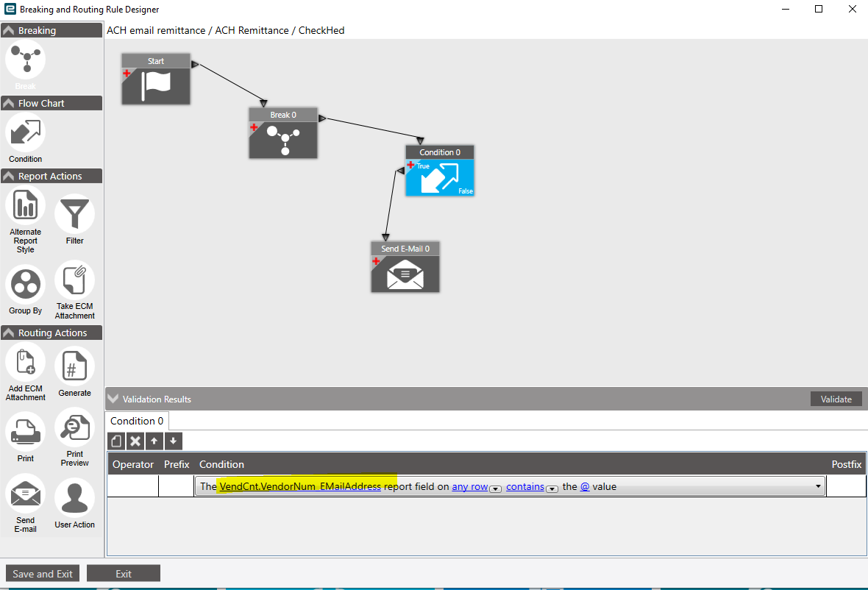Viewport: 868px width, 590px height.
Task: Collapse the Validation Results panel
Action: [113, 399]
